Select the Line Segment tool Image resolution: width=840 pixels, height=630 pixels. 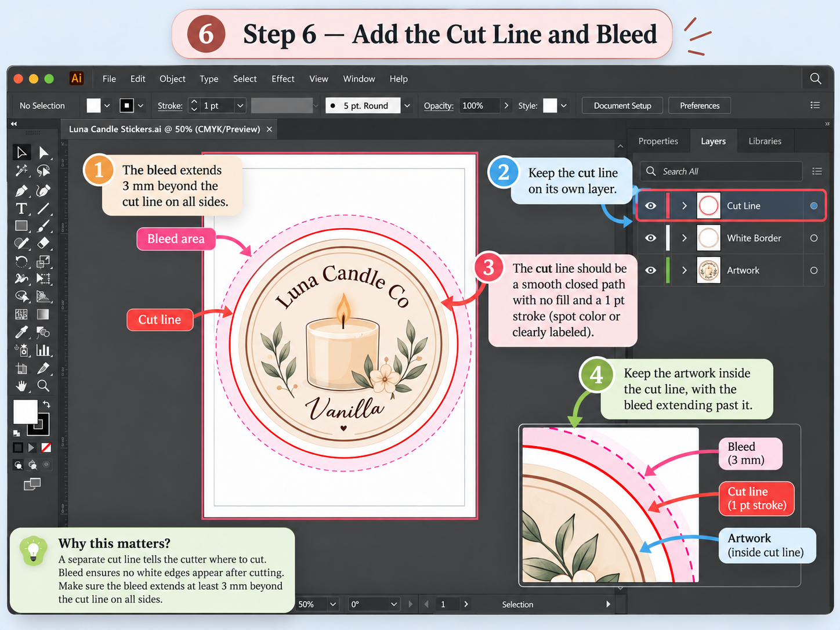44,208
